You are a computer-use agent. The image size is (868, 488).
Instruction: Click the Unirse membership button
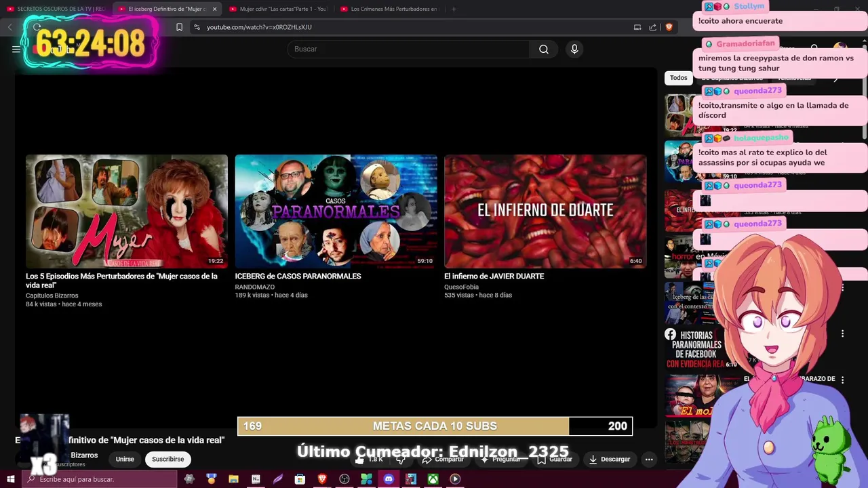click(125, 459)
